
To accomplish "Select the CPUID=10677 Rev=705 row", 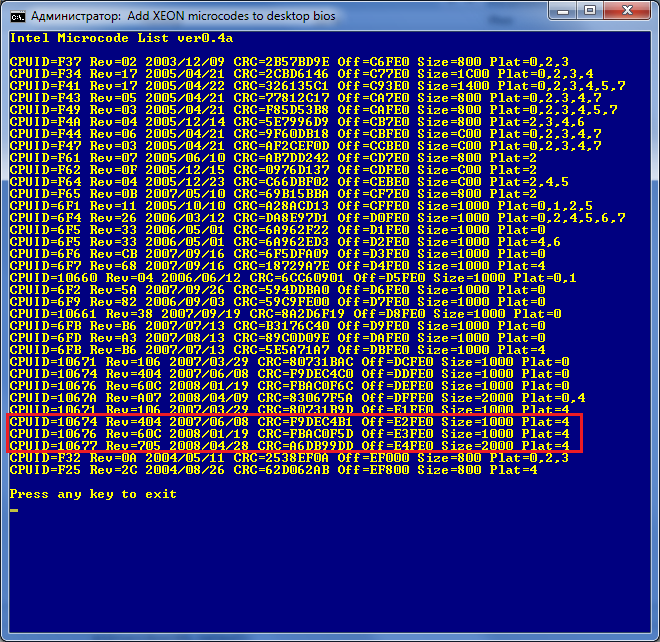I will pyautogui.click(x=289, y=446).
